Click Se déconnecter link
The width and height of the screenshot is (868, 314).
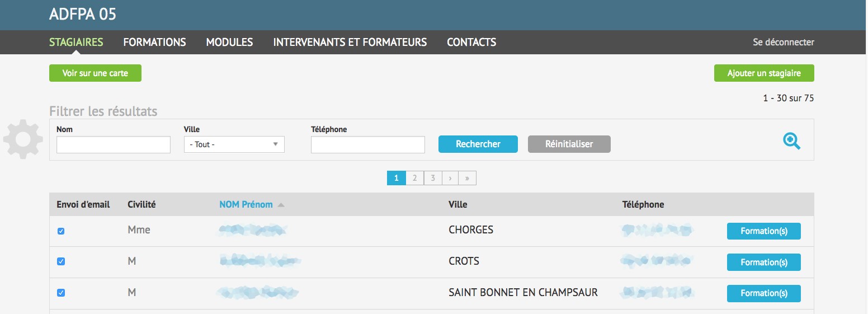[783, 42]
